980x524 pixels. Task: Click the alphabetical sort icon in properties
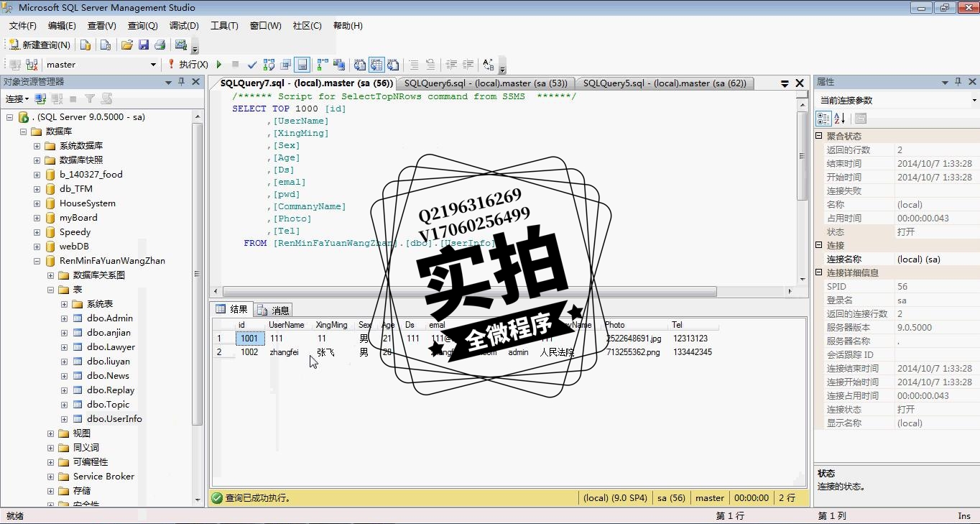(839, 119)
